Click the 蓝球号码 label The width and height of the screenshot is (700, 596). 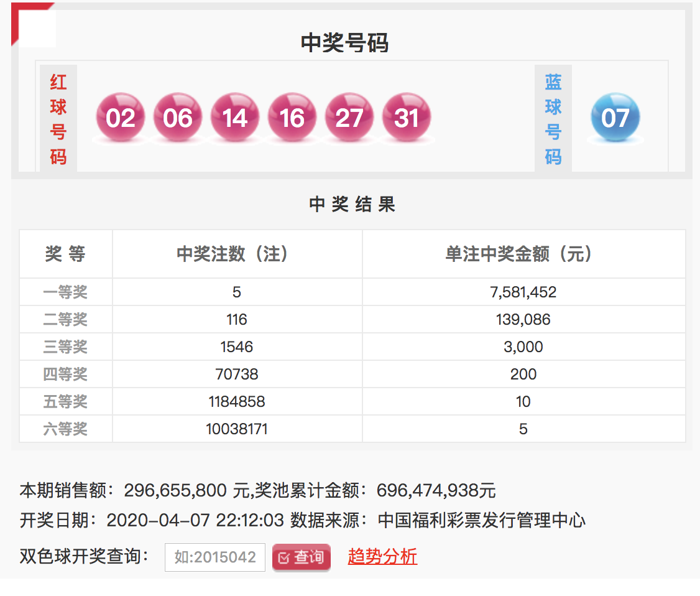[x=553, y=119]
